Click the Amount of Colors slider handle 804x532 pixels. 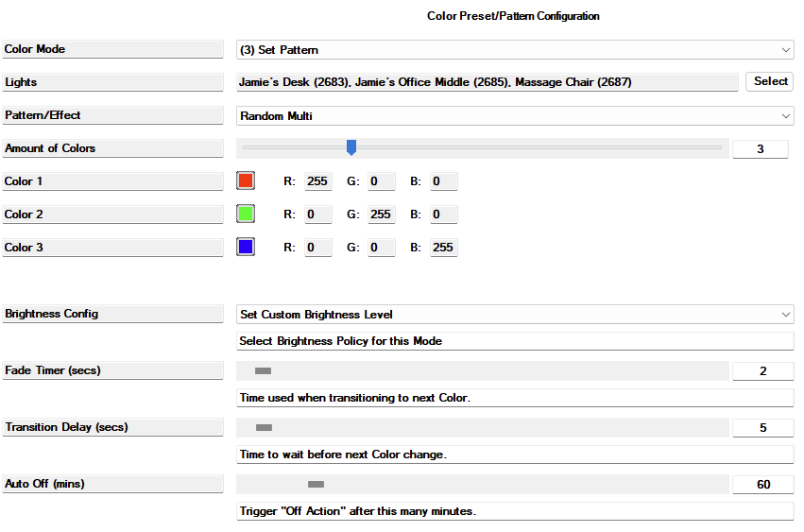click(x=351, y=147)
